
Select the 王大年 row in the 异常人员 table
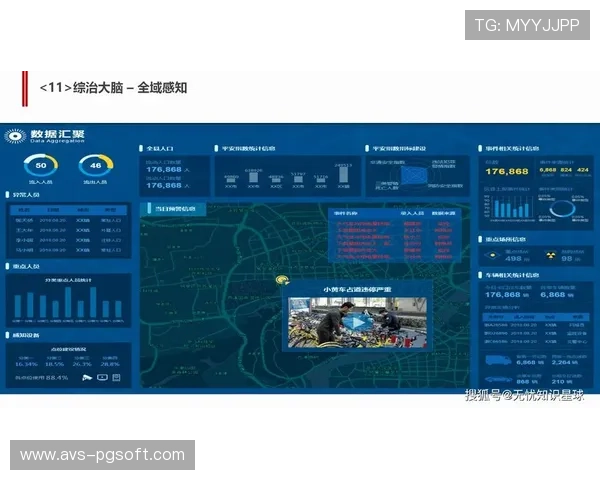pyautogui.click(x=68, y=230)
